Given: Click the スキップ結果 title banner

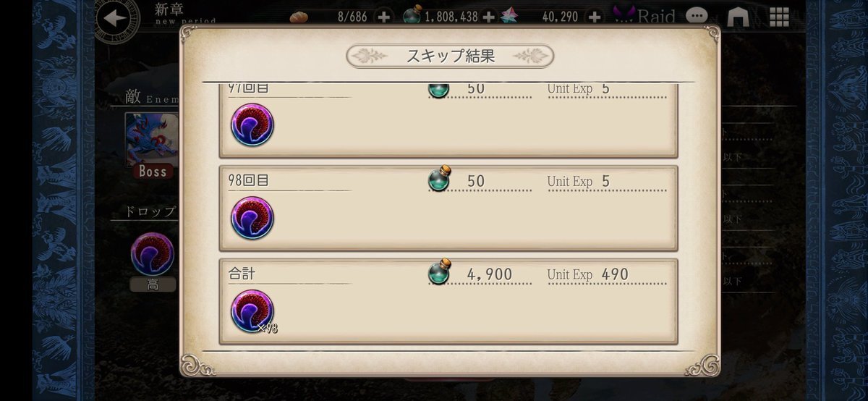Looking at the screenshot, I should [450, 56].
